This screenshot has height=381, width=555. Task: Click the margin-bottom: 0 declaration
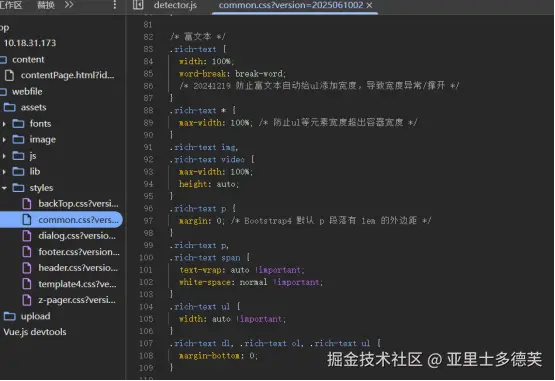pyautogui.click(x=218, y=356)
